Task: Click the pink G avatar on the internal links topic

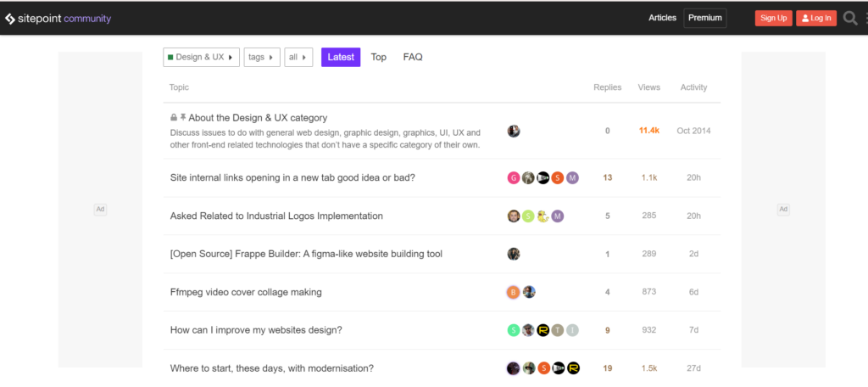Action: click(x=514, y=177)
